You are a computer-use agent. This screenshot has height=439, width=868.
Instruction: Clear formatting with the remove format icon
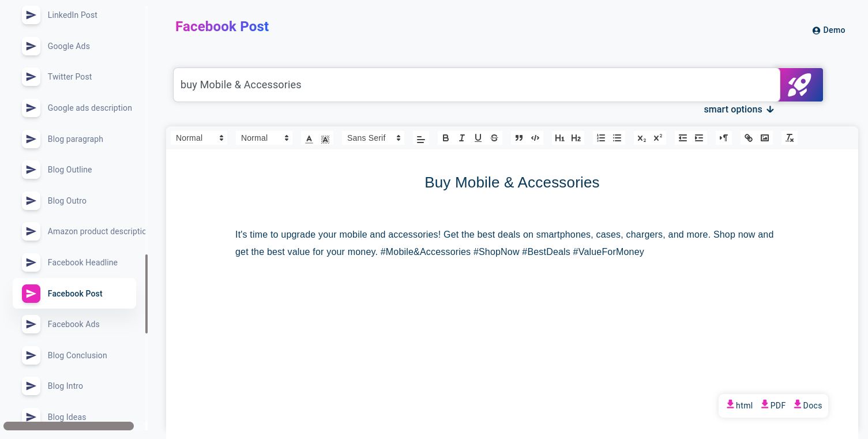click(789, 138)
